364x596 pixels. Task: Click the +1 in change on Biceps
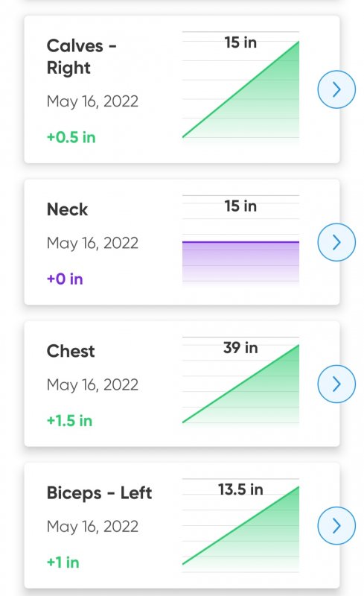click(63, 562)
